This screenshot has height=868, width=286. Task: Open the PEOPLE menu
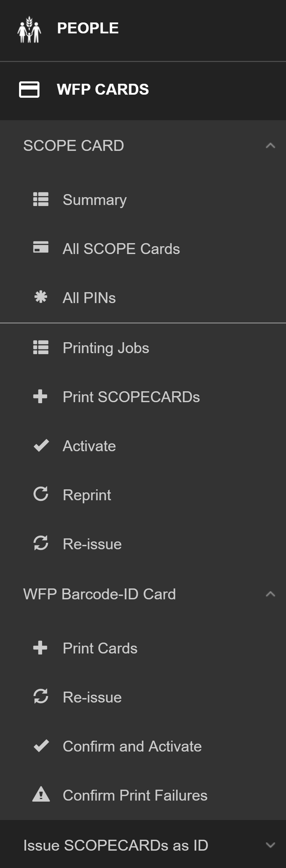click(88, 28)
